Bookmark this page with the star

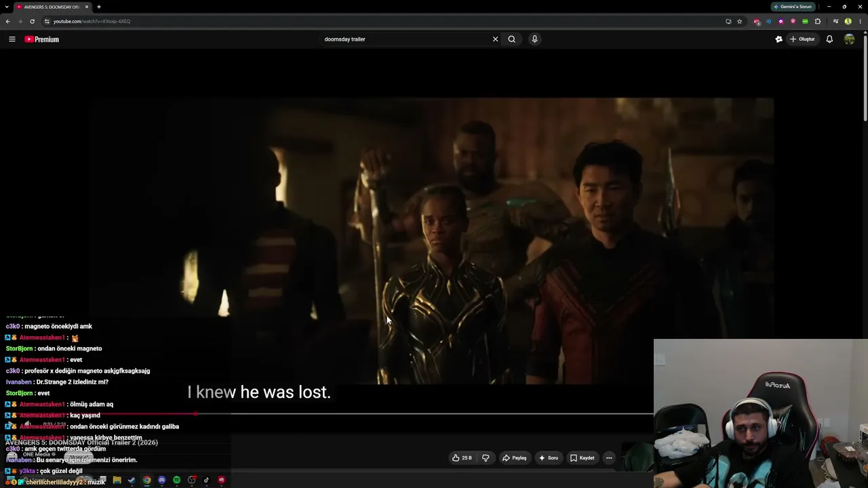pos(739,21)
